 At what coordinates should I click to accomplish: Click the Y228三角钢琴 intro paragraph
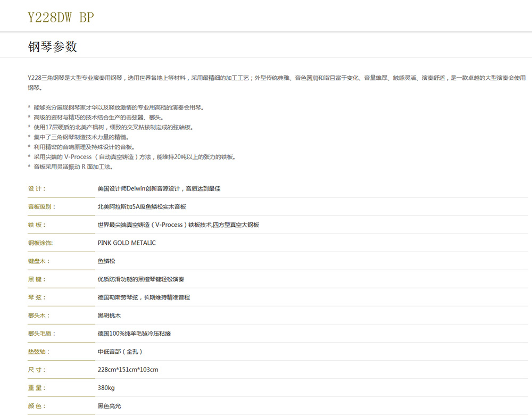[x=277, y=83]
